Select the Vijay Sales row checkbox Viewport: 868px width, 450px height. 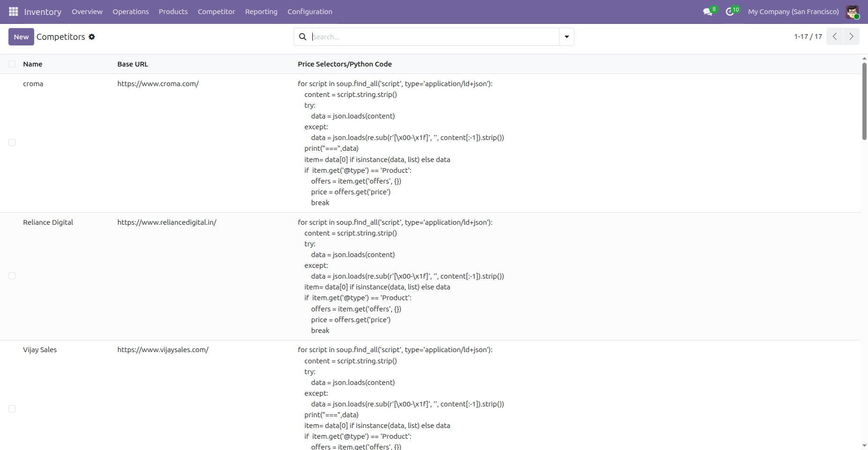[12, 409]
